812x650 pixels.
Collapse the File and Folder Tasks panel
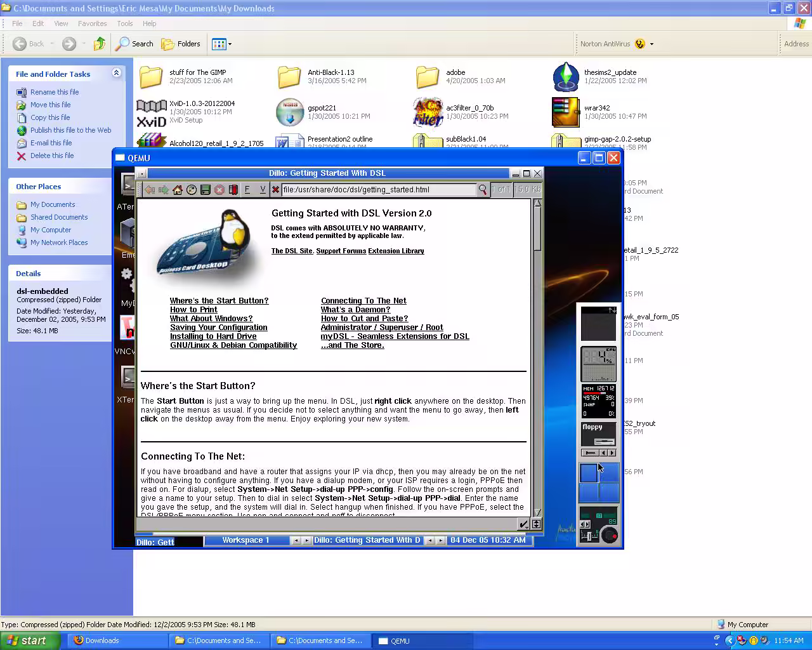[x=116, y=73]
